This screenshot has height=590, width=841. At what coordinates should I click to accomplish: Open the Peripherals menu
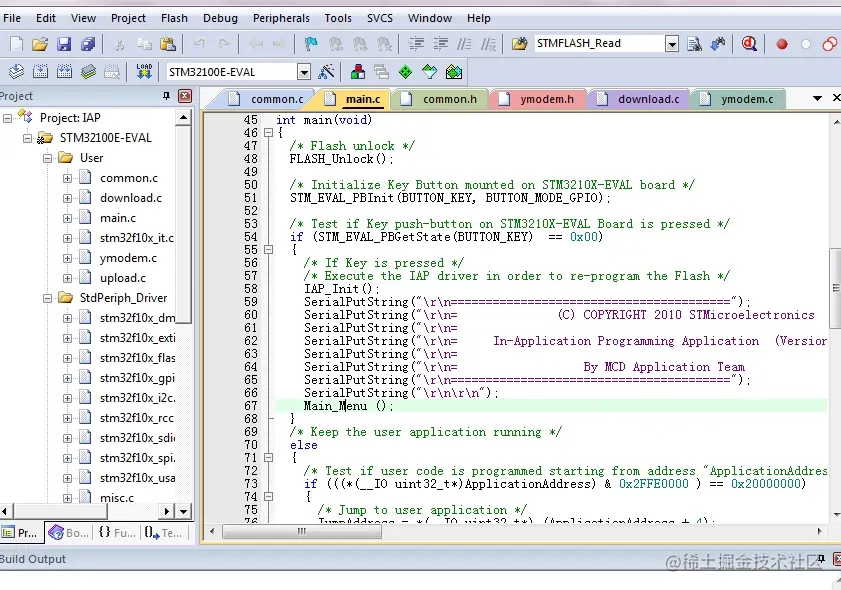281,18
